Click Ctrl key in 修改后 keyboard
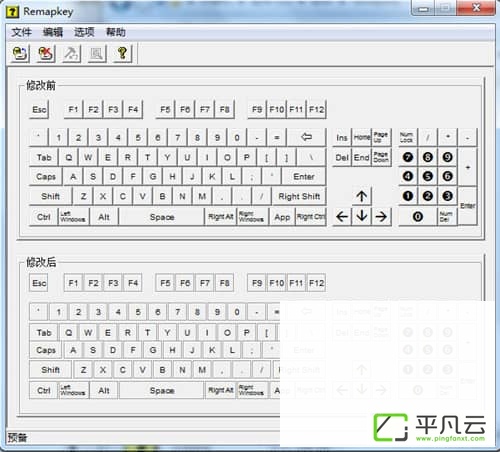 [x=43, y=390]
